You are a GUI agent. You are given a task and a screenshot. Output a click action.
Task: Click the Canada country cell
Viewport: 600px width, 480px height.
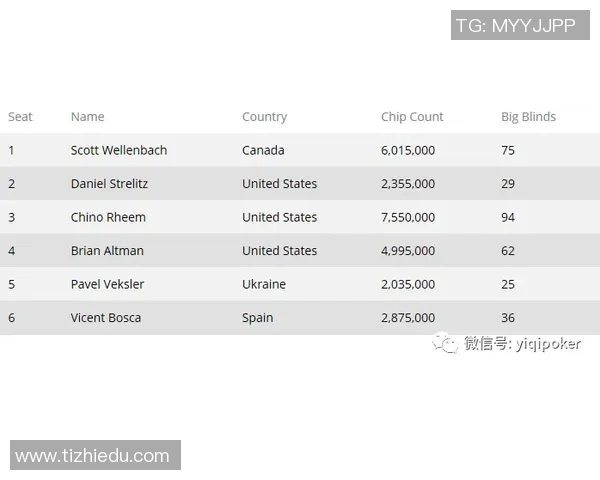point(263,150)
